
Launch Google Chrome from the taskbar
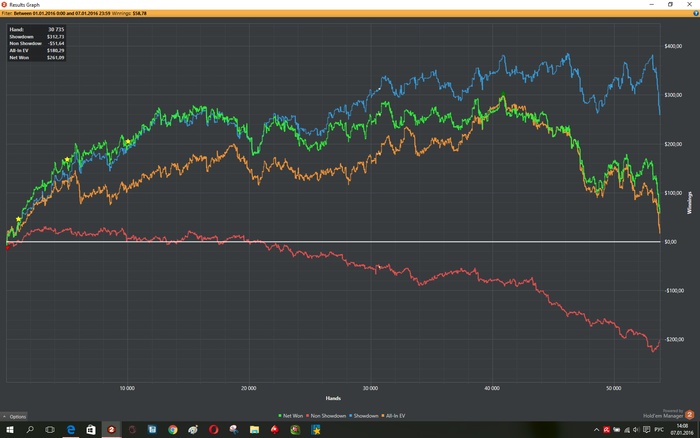point(173,430)
